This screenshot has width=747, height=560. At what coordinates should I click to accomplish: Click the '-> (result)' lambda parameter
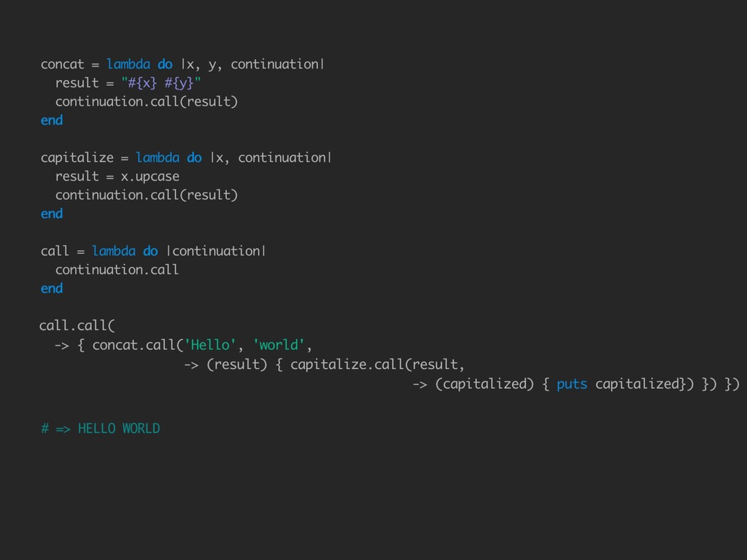coord(225,365)
